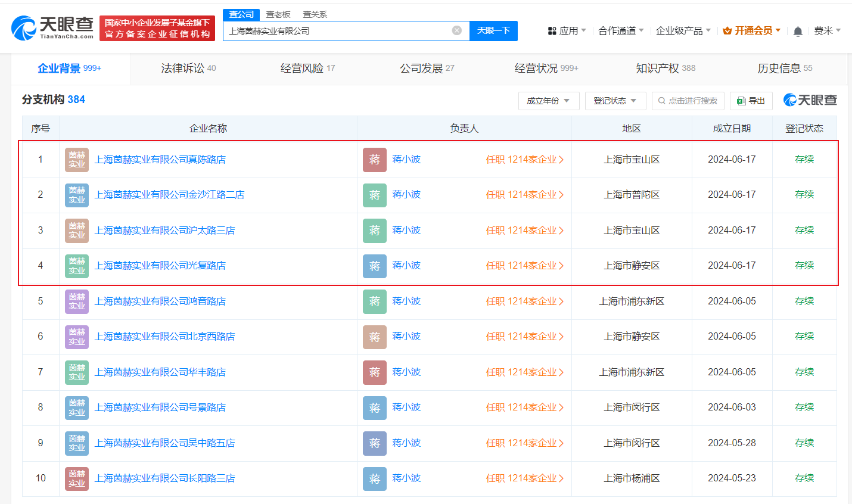This screenshot has height=504, width=852.
Task: Open the 成立年份 filter dropdown
Action: pyautogui.click(x=548, y=101)
